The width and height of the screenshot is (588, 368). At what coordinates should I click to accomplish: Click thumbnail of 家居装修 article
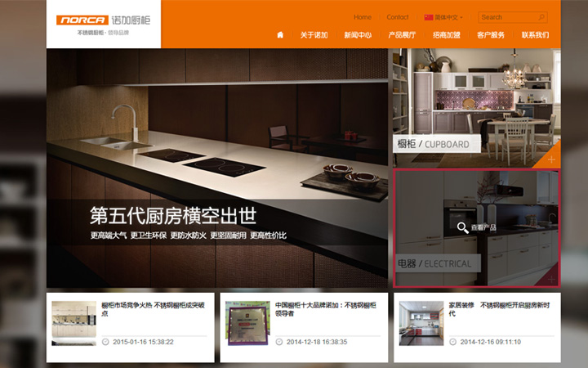click(421, 323)
